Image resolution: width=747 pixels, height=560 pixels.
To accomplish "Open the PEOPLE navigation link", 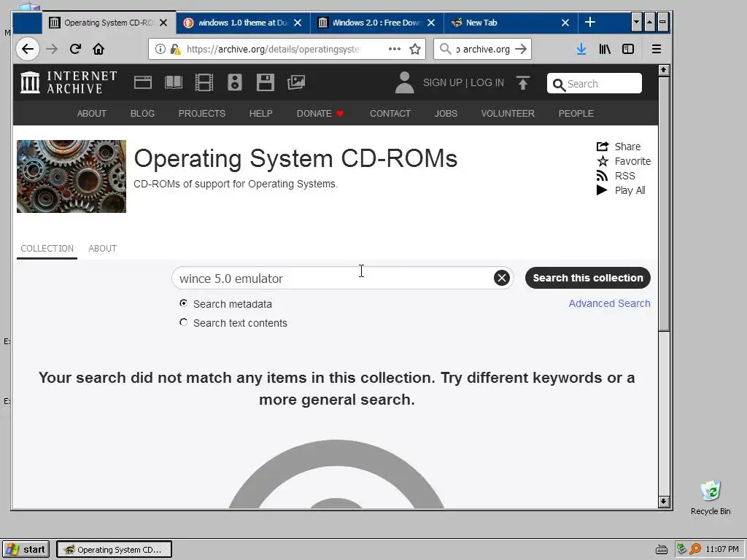I will [x=576, y=113].
